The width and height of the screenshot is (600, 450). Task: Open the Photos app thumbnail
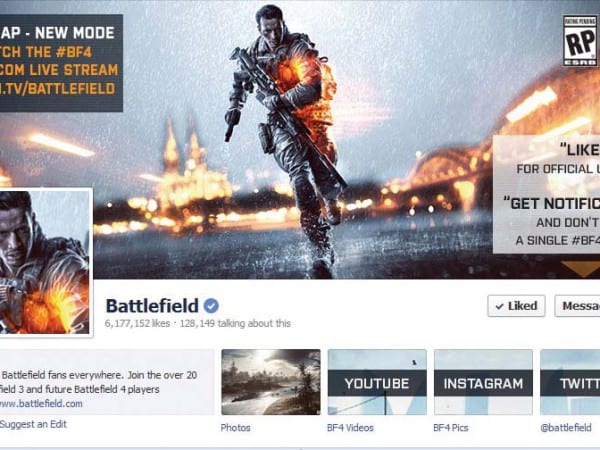[x=271, y=382]
